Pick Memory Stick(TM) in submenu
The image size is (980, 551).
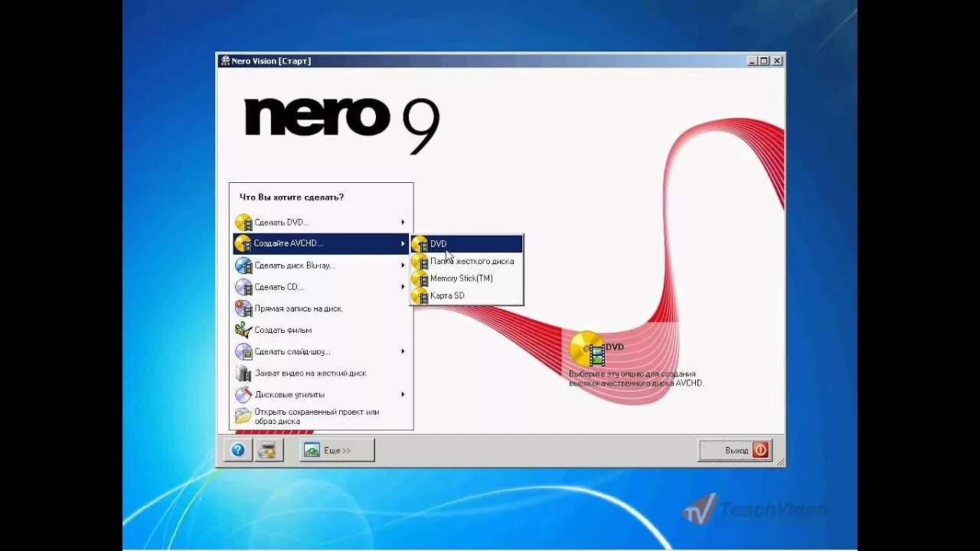tap(466, 279)
